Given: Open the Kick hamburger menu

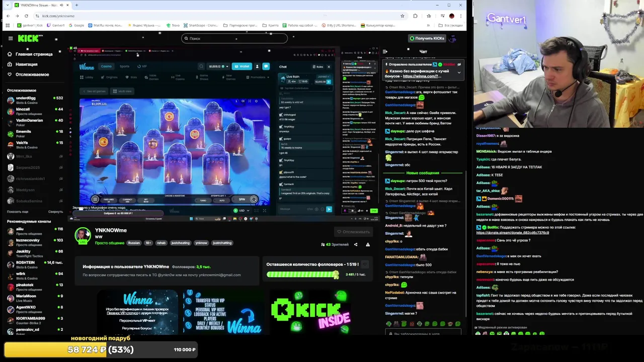Looking at the screenshot, I should (10, 38).
